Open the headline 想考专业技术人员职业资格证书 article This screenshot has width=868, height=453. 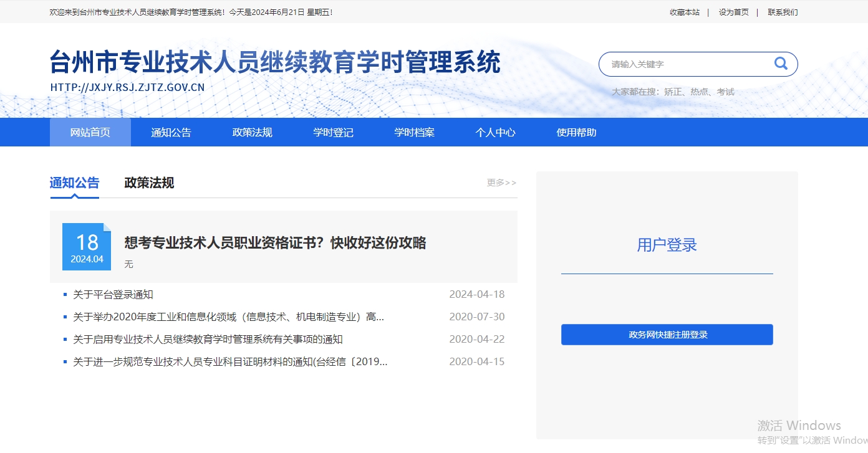coord(275,243)
